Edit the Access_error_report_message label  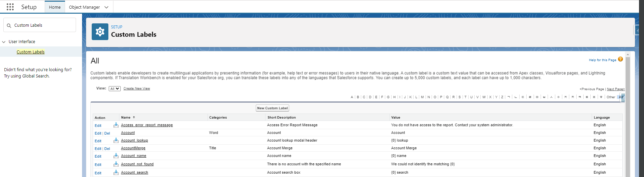coord(98,126)
